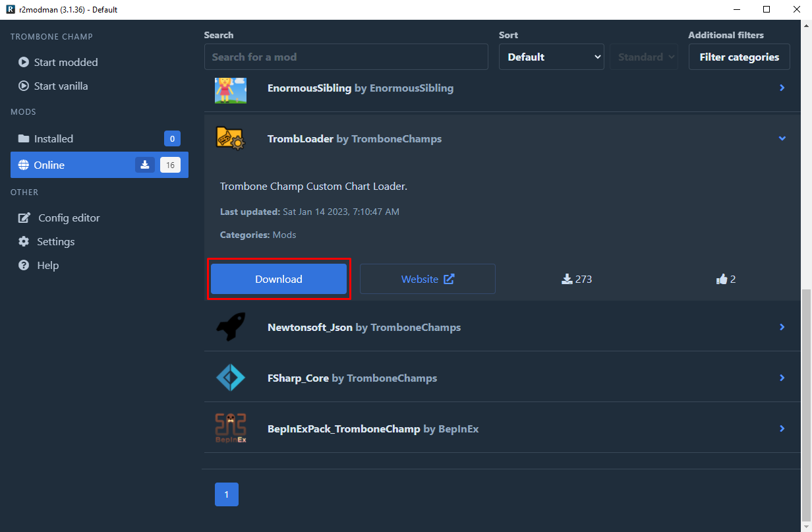Click the external link icon on Website

click(x=449, y=279)
